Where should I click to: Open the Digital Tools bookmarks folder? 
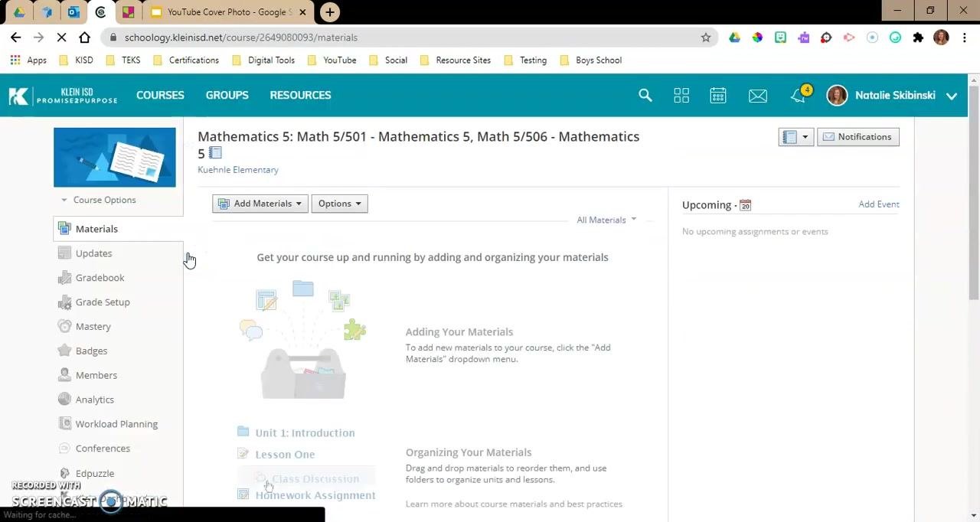[263, 60]
